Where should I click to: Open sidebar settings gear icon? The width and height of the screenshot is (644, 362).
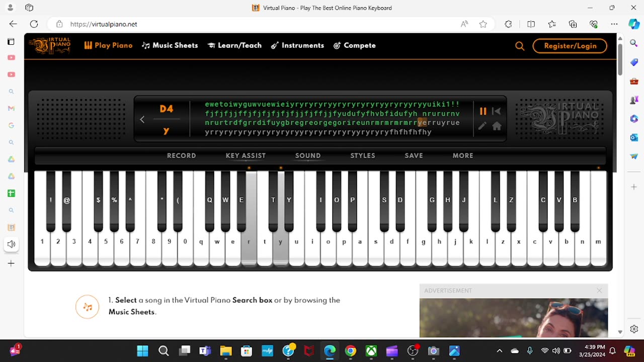coord(634,329)
